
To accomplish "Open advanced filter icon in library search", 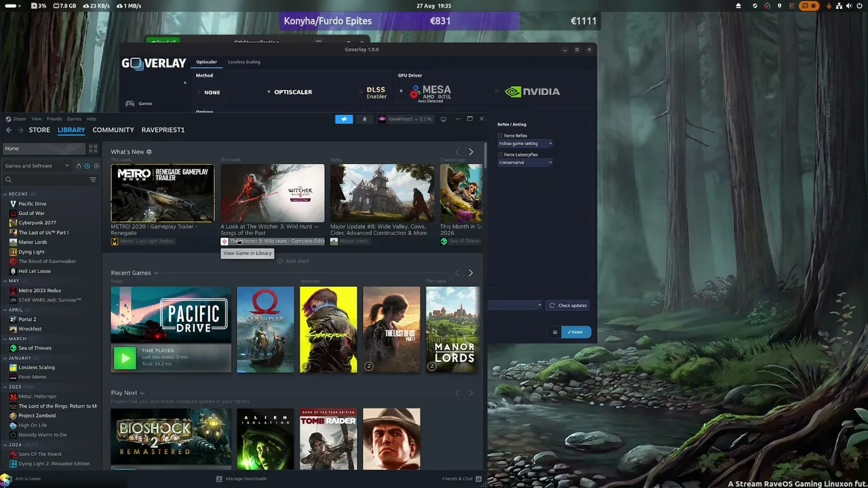I will click(x=93, y=180).
